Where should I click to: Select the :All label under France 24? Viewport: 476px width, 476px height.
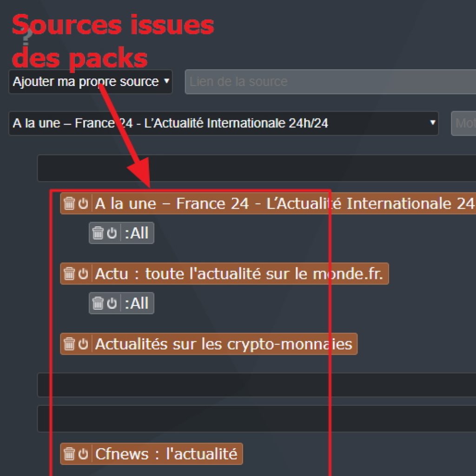tap(137, 233)
